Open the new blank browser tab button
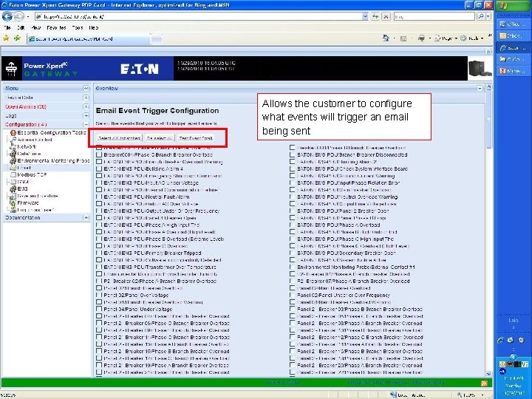The height and width of the screenshot is (399, 532). [x=157, y=38]
